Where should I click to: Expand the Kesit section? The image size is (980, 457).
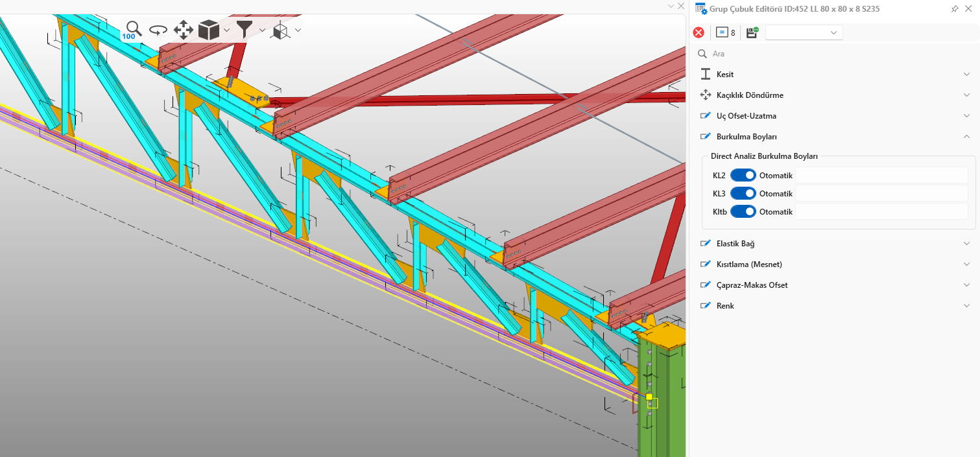[x=725, y=75]
